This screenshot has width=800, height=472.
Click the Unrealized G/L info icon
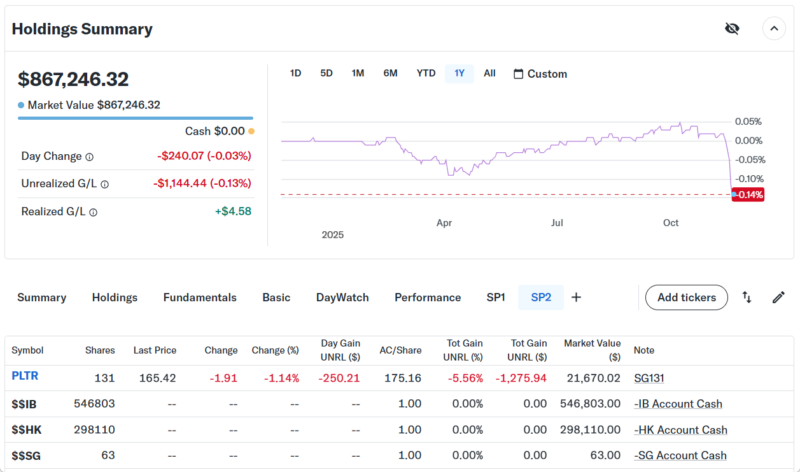104,184
